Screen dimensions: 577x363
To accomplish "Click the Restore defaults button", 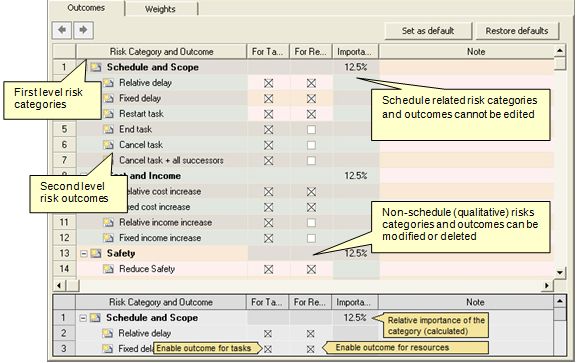I will tap(517, 31).
